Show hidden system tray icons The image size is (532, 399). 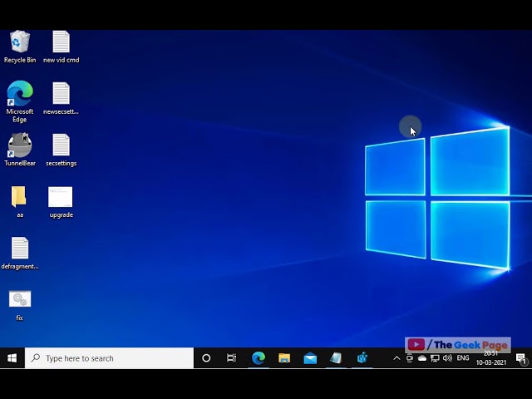click(x=397, y=358)
